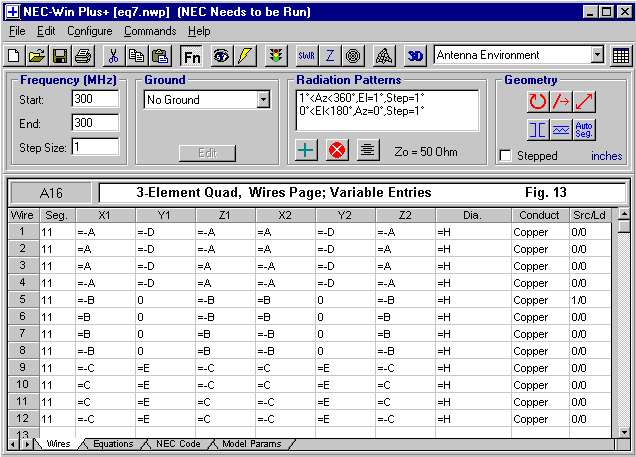Click the inches units label
Image resolution: width=636 pixels, height=457 pixels.
(x=606, y=156)
